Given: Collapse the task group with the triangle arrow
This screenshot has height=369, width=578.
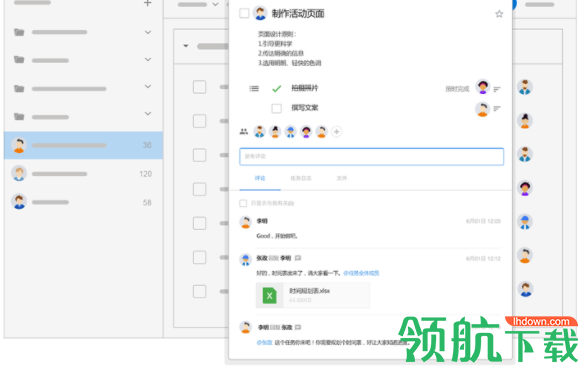Looking at the screenshot, I should [x=186, y=46].
